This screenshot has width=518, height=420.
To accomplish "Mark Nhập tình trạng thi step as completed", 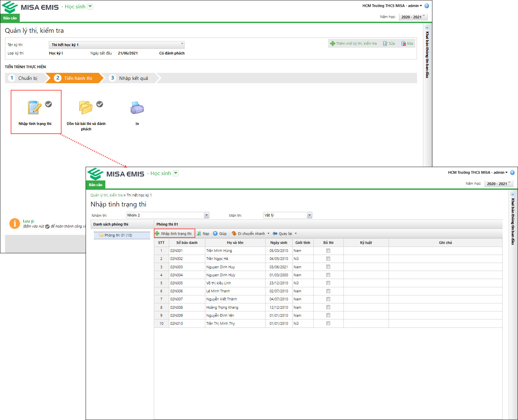I will (48, 104).
